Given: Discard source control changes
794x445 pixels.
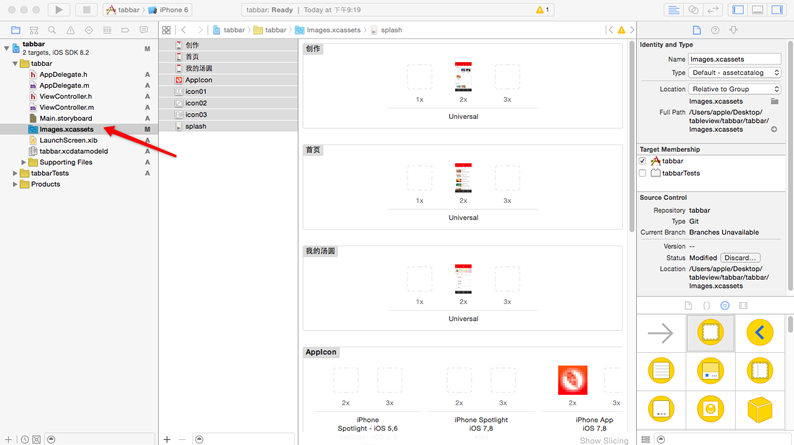Looking at the screenshot, I should (x=740, y=258).
